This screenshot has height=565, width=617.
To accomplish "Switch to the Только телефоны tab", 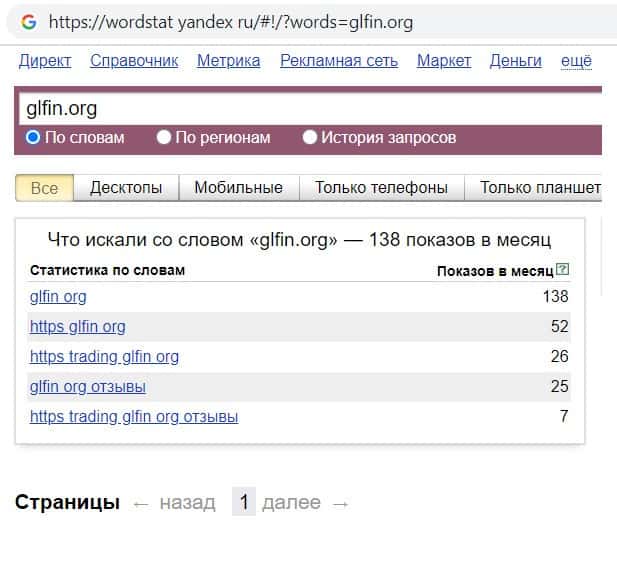I will [x=381, y=188].
